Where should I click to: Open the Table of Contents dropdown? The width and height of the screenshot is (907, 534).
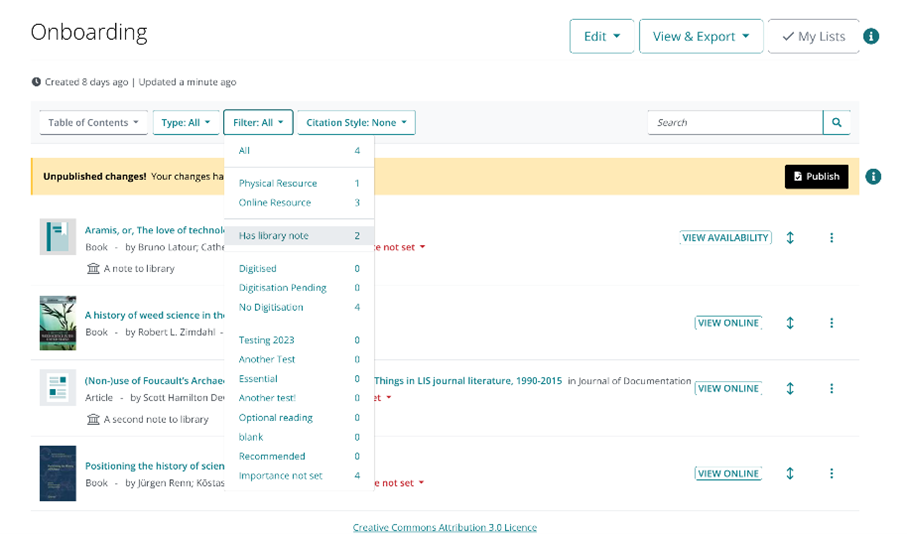94,123
